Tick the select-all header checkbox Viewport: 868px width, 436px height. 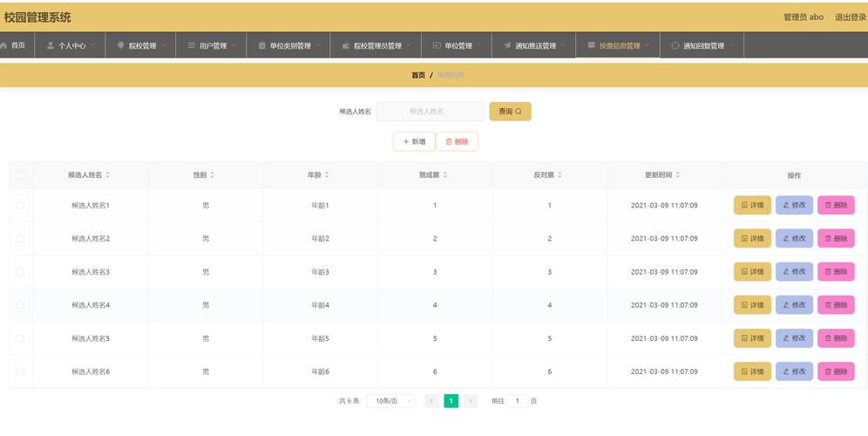click(21, 175)
